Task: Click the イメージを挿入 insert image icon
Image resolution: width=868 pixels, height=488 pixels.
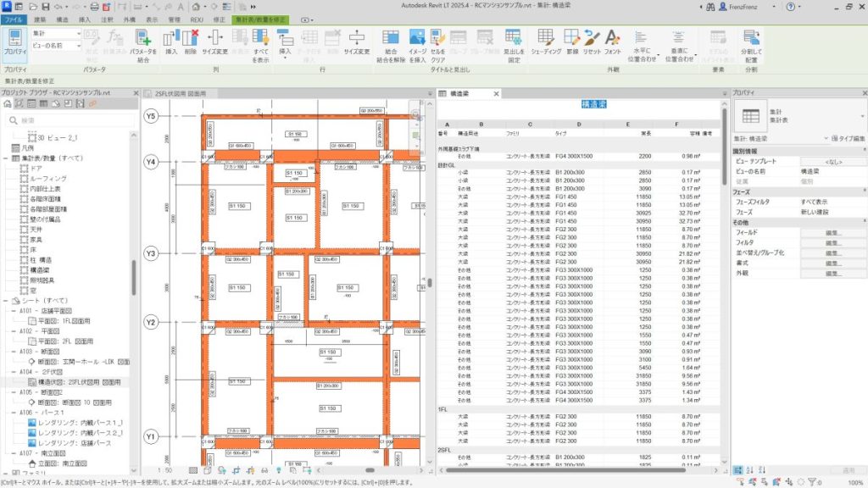Action: coord(417,42)
